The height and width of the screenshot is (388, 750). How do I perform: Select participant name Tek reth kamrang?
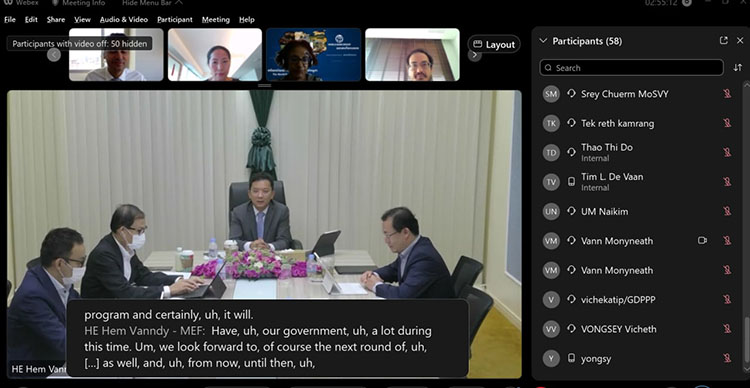[x=617, y=123]
